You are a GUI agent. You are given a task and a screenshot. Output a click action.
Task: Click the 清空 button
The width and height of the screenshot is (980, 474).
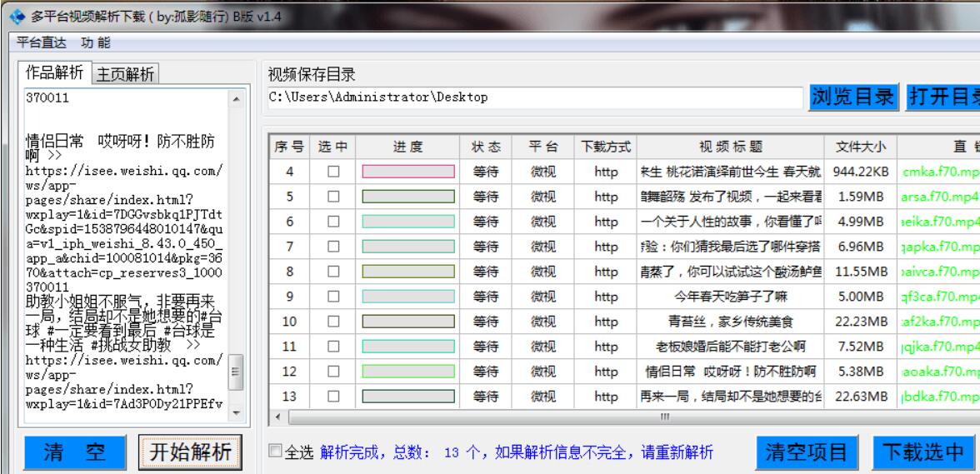(74, 452)
